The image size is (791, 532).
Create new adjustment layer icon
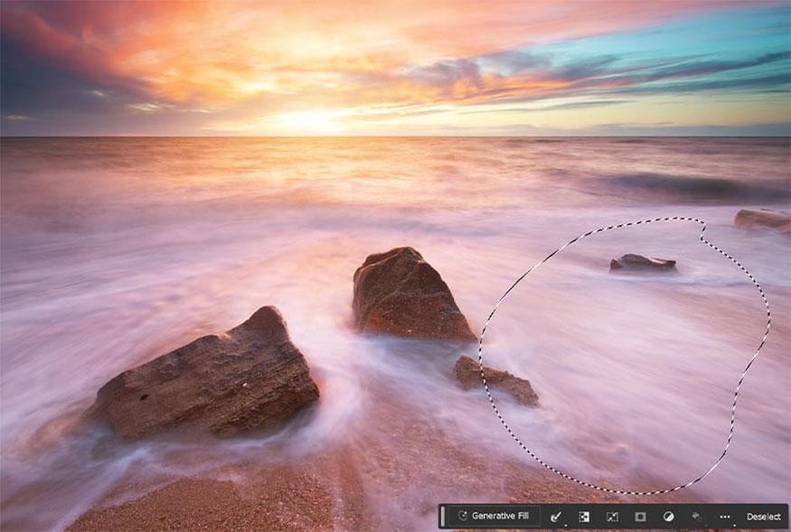[668, 517]
